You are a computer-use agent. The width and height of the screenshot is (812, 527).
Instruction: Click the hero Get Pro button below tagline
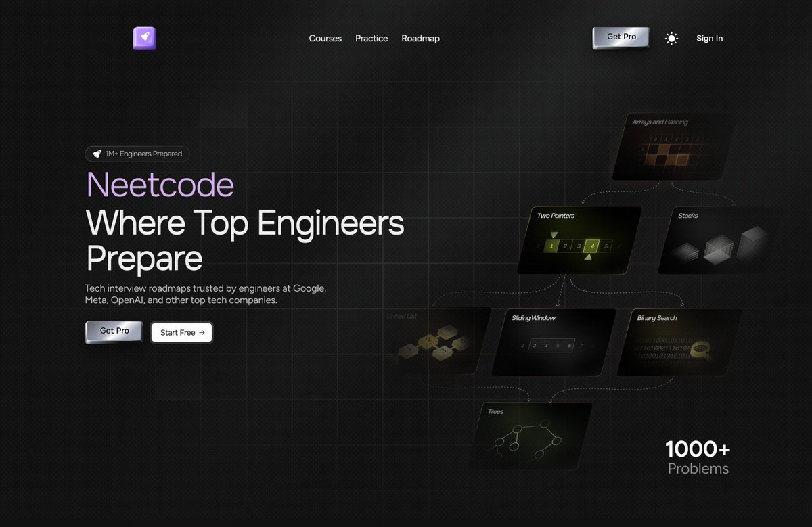[114, 331]
